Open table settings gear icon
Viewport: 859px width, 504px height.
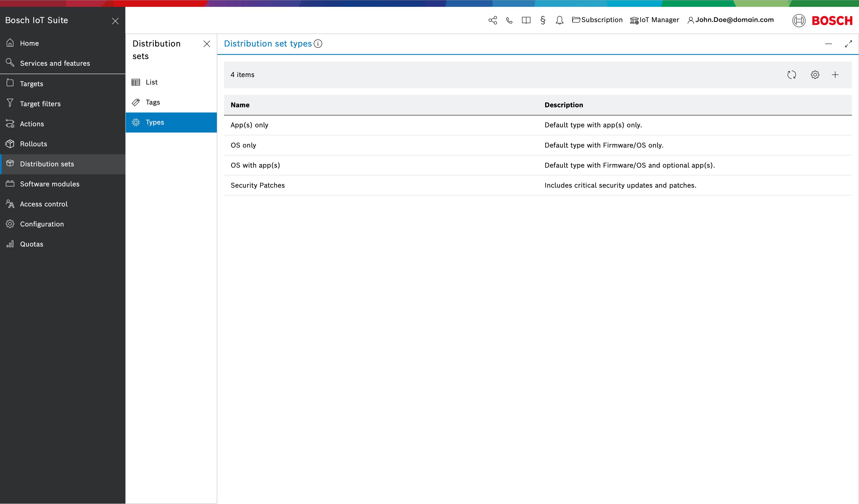[x=815, y=75]
